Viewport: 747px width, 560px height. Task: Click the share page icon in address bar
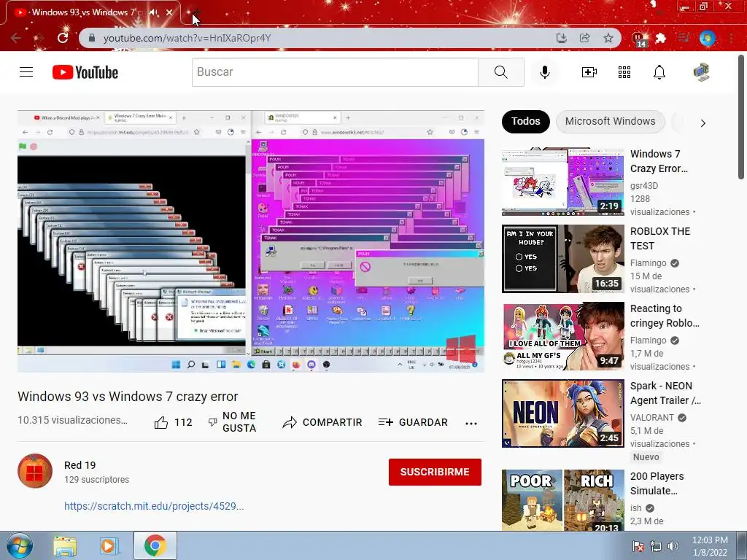pos(584,38)
